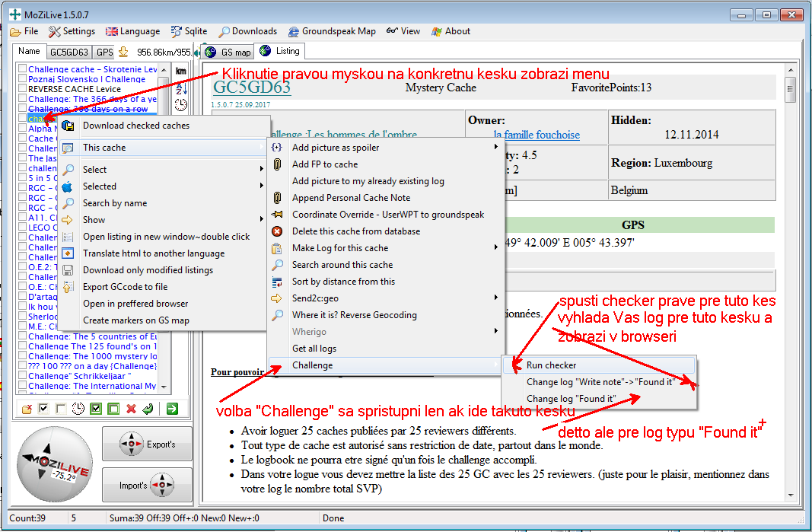The image size is (812, 532).
Task: Click the A-Z sort icon
Action: (180, 88)
